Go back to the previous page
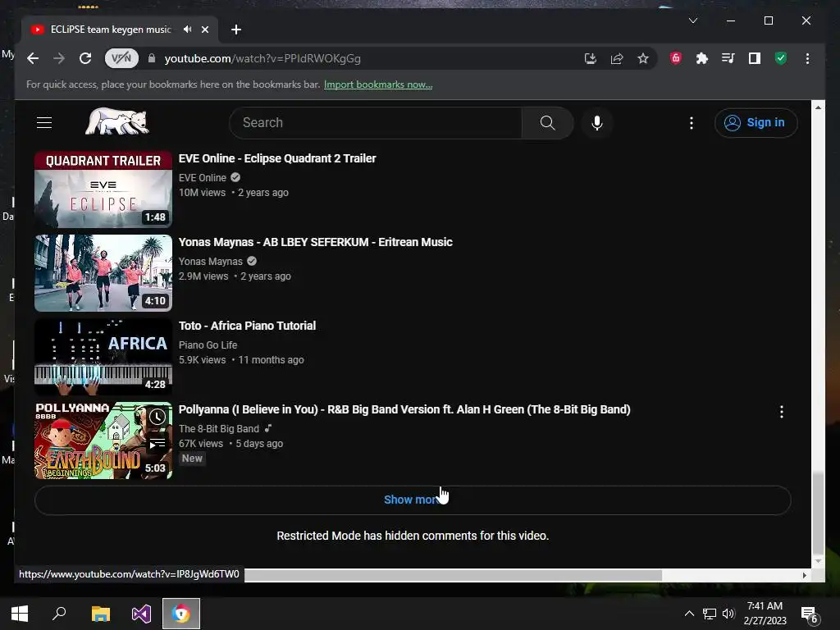Image resolution: width=840 pixels, height=630 pixels. 33,58
